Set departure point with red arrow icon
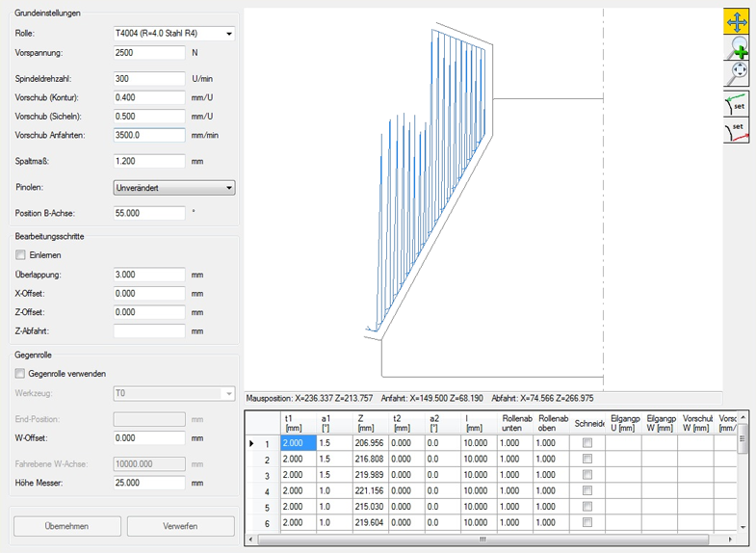Screen dimensions: 756x553 (x=737, y=130)
